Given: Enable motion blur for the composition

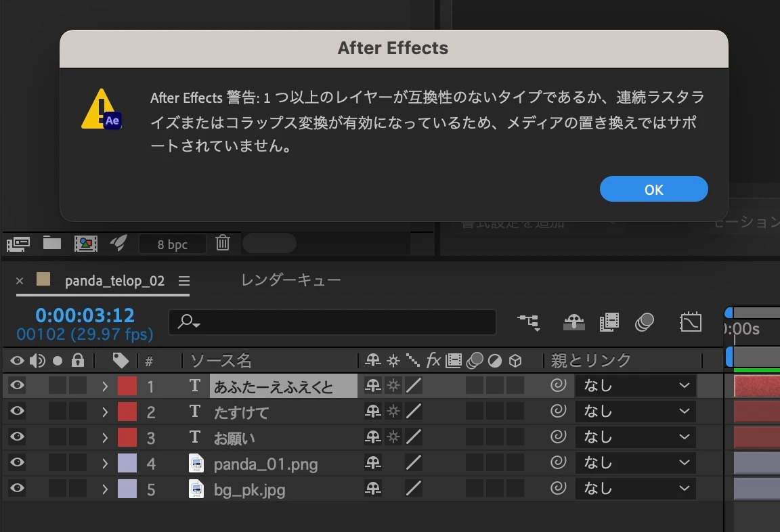Looking at the screenshot, I should 644,322.
